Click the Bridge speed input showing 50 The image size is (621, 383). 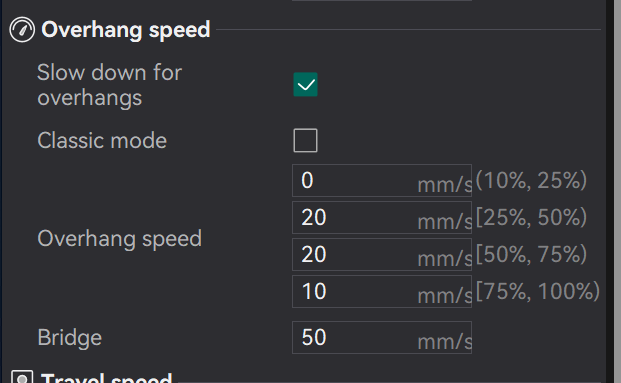[x=382, y=337]
